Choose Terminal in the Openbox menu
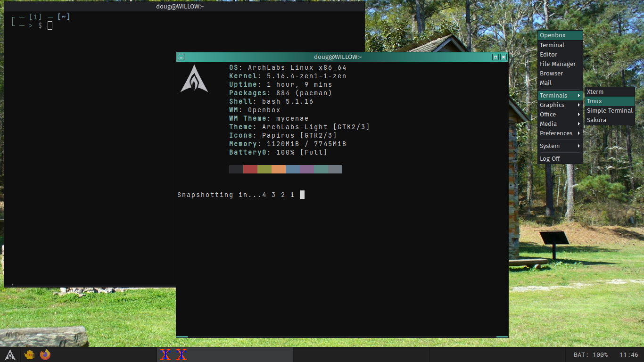644x362 pixels. click(x=560, y=45)
